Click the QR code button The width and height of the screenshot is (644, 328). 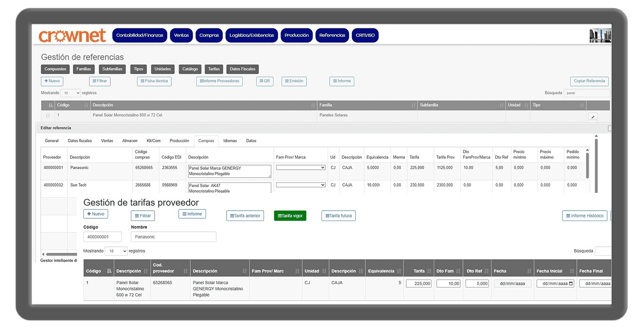pos(264,81)
